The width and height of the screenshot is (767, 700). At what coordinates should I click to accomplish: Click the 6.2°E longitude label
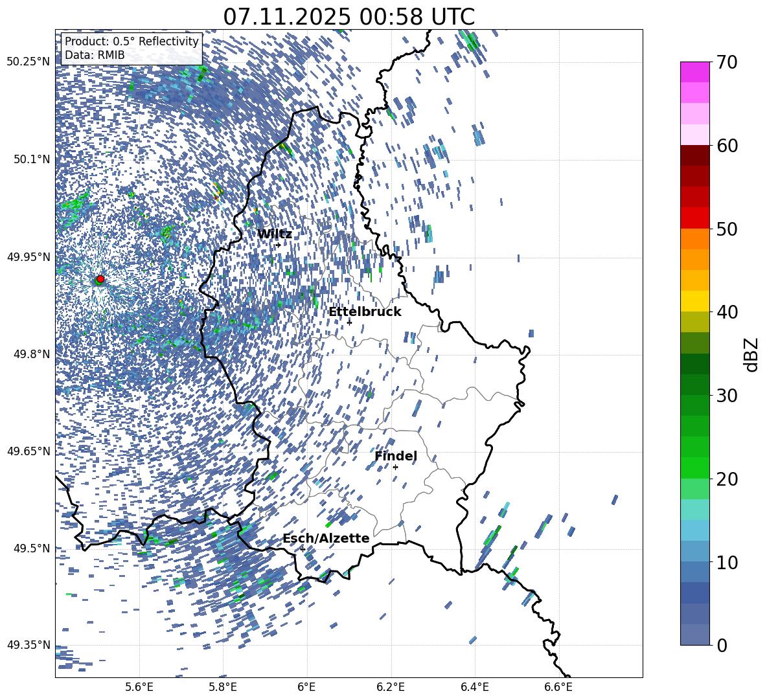(391, 687)
